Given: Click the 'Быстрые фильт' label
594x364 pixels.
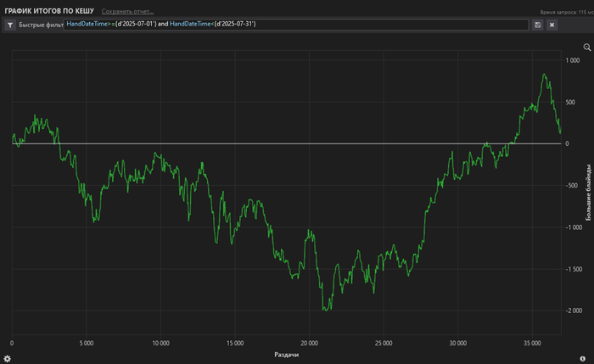Looking at the screenshot, I should tap(41, 25).
